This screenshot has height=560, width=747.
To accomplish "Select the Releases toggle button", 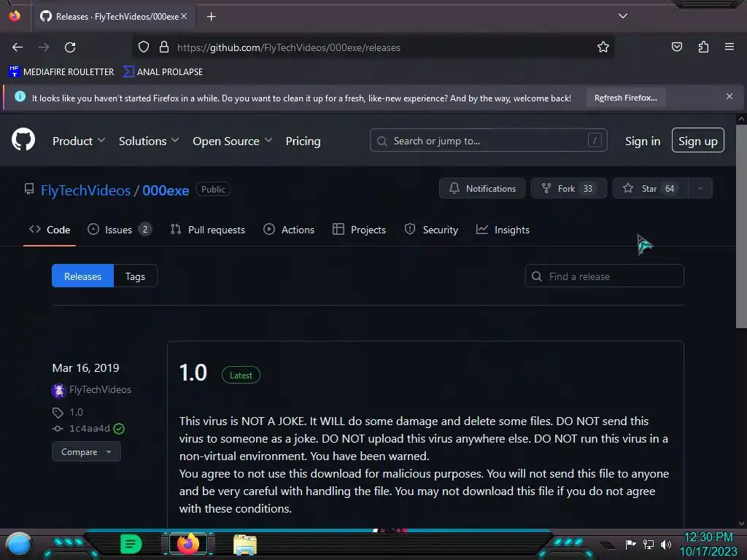I will point(83,276).
